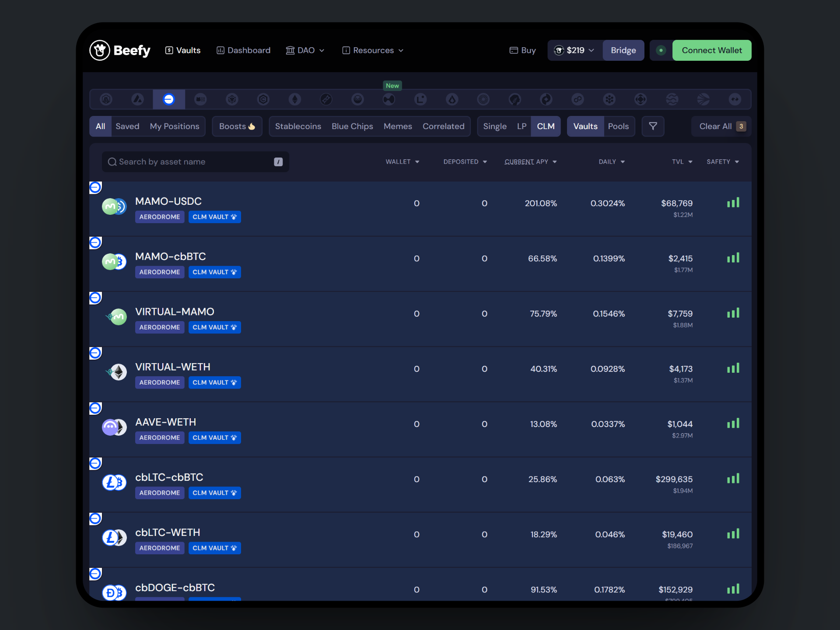
Task: Click the Connect Wallet button
Action: pos(711,50)
